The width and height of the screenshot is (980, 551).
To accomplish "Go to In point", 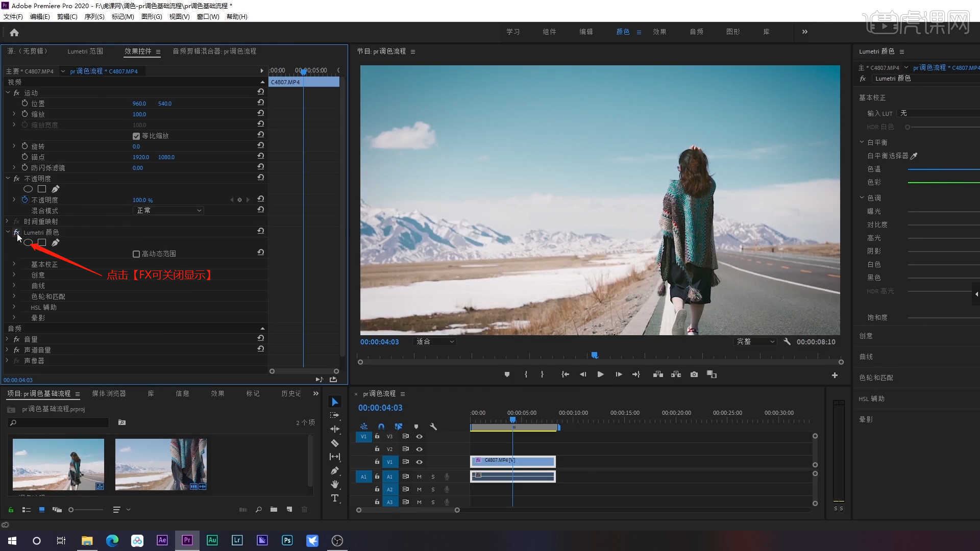I will click(565, 374).
